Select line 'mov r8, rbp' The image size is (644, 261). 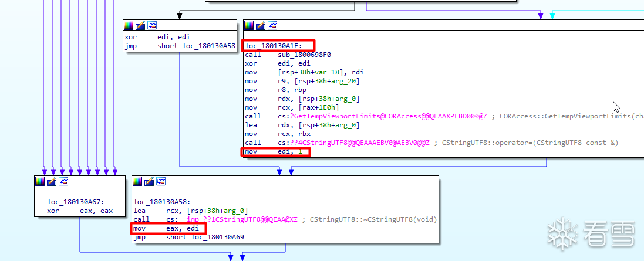tap(275, 90)
